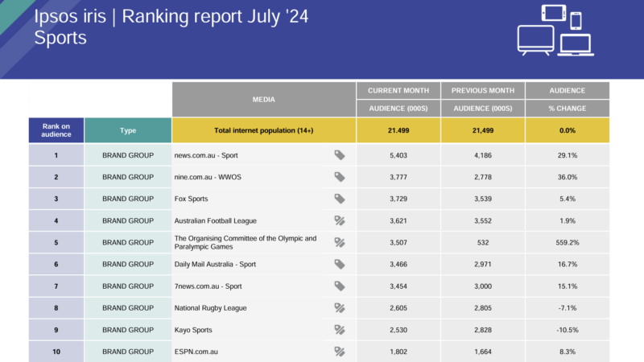Select Daily Mail Australia - Sport name
This screenshot has width=644, height=362.
(215, 265)
